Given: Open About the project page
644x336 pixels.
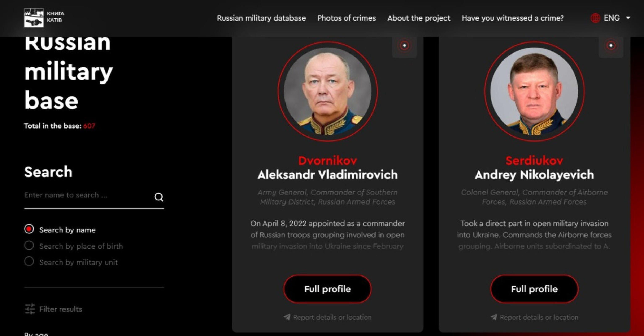Looking at the screenshot, I should click(x=419, y=18).
